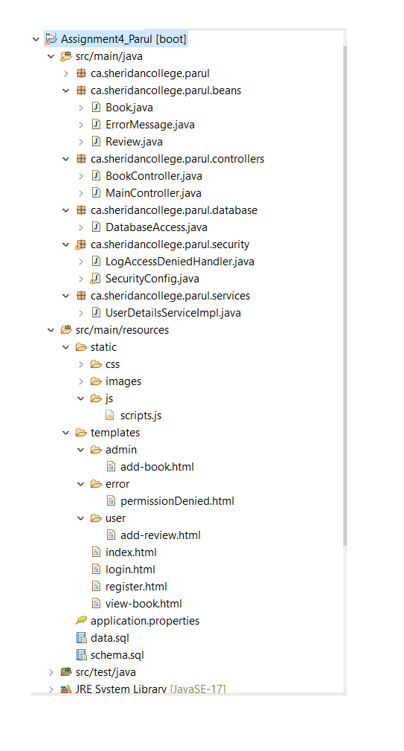Click the Assignment4_Parul project icon
The height and width of the screenshot is (751, 404).
coord(51,39)
